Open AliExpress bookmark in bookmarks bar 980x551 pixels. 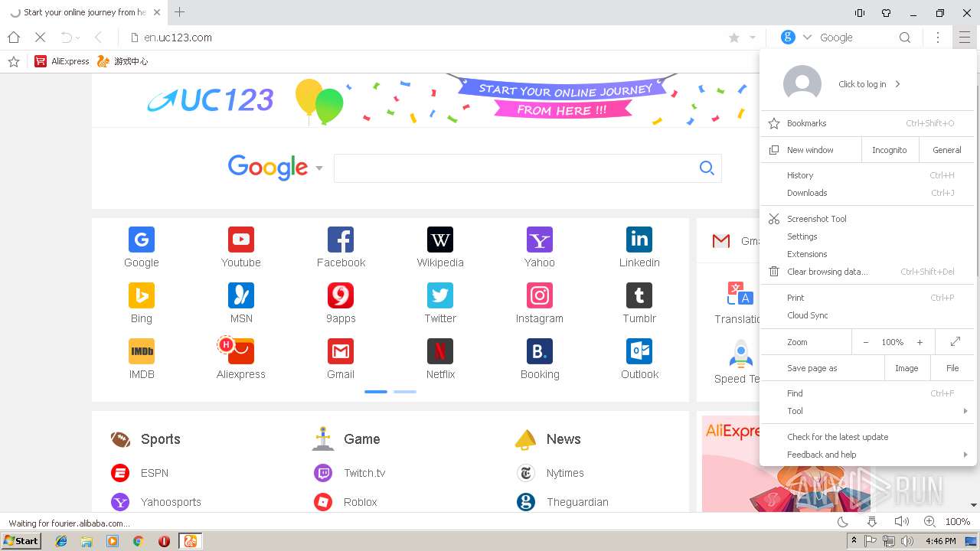pos(62,61)
